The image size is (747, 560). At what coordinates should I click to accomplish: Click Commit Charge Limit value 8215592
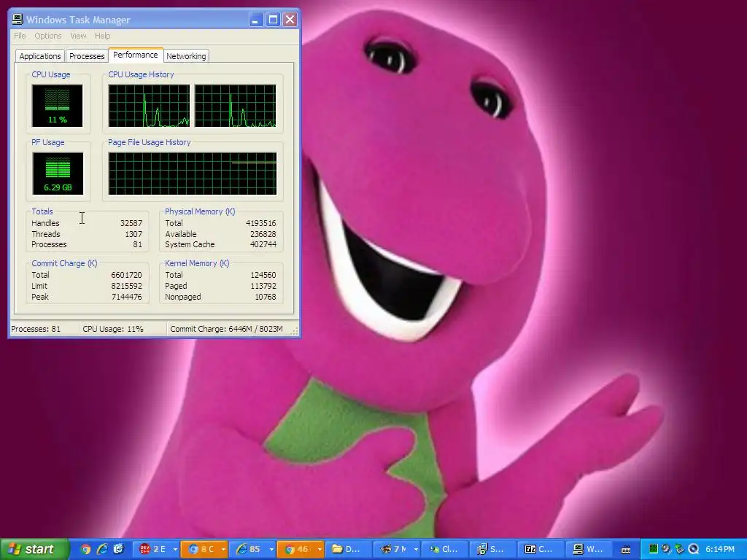126,286
